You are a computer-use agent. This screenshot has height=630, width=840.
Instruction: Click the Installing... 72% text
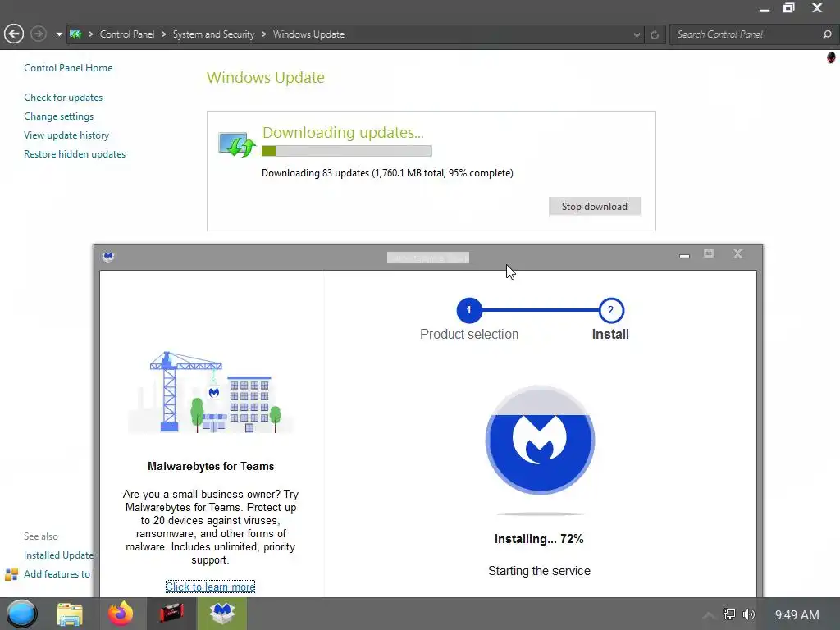tap(539, 539)
